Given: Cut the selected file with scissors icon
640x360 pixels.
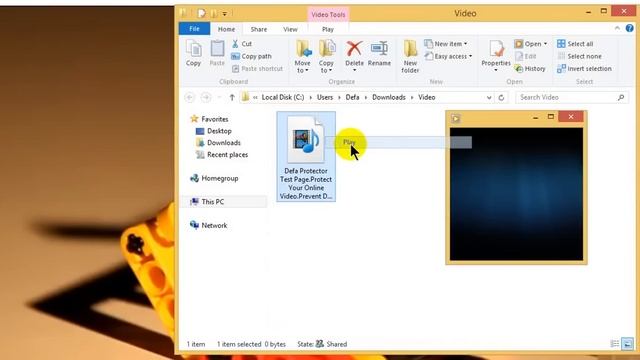Looking at the screenshot, I should 242,44.
